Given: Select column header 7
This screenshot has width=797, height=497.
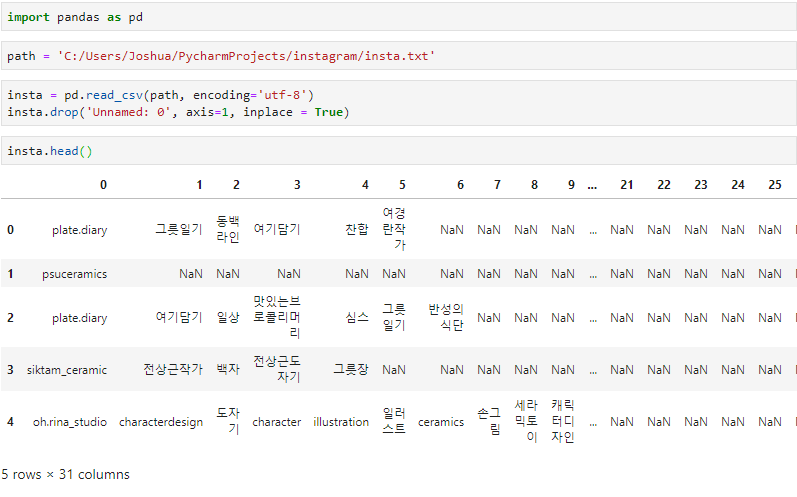Looking at the screenshot, I should pos(497,185).
